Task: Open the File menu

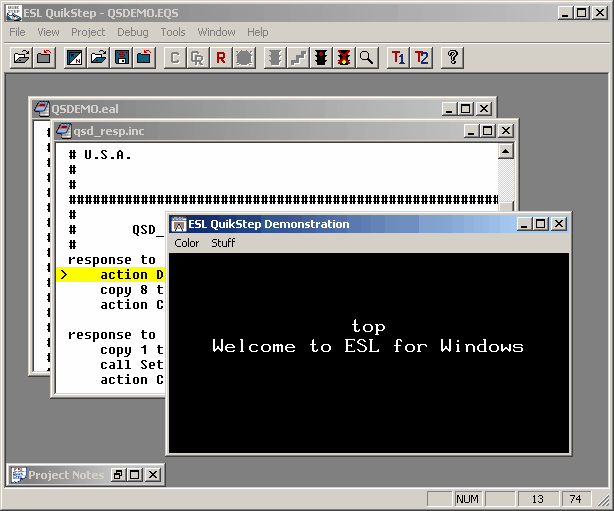Action: [x=17, y=32]
